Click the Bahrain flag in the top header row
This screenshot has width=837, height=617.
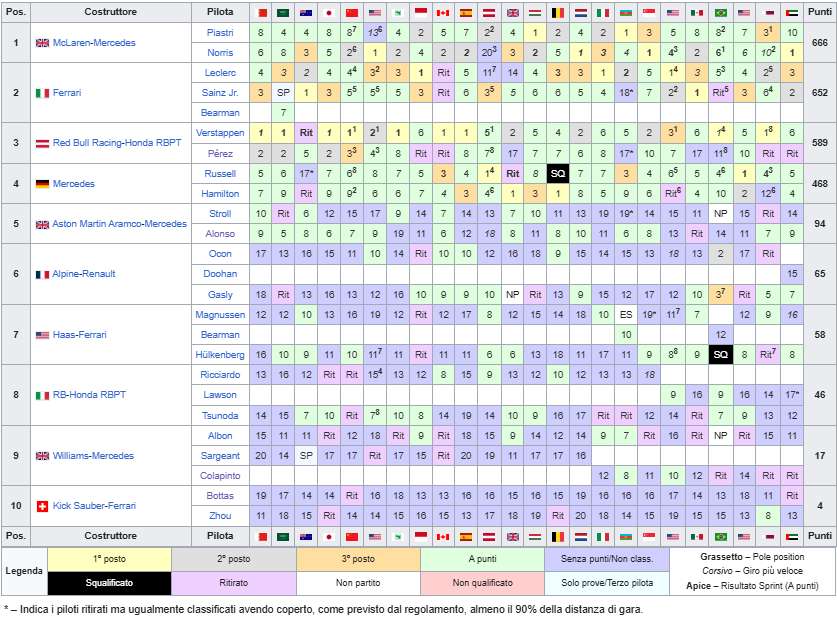[x=261, y=12]
